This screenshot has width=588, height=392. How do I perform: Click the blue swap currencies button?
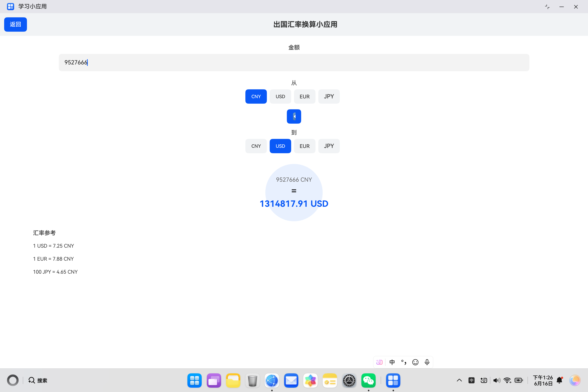pyautogui.click(x=294, y=116)
